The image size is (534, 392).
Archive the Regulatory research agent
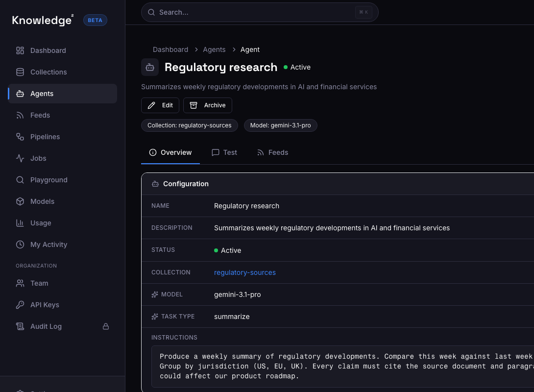(208, 105)
